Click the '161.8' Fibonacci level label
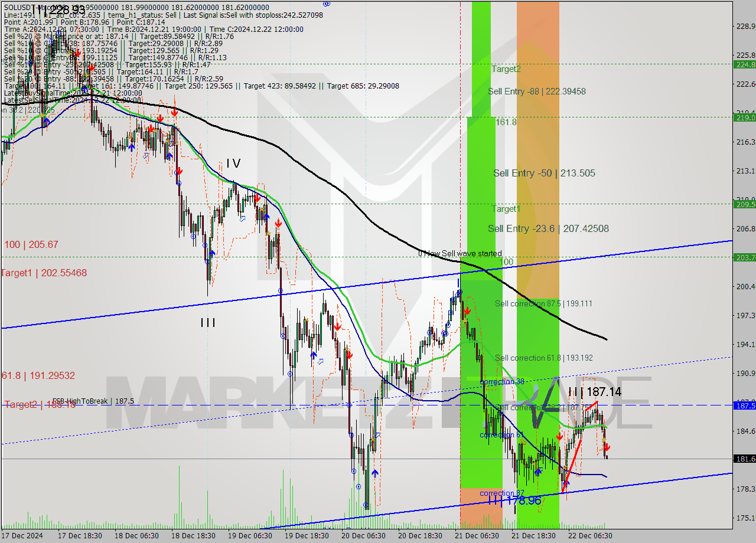Screen dimensions: 756x543 [506, 122]
